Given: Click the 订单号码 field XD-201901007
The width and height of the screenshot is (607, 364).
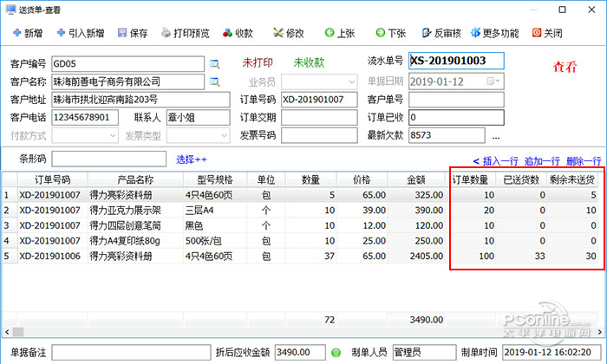Looking at the screenshot, I should point(319,100).
